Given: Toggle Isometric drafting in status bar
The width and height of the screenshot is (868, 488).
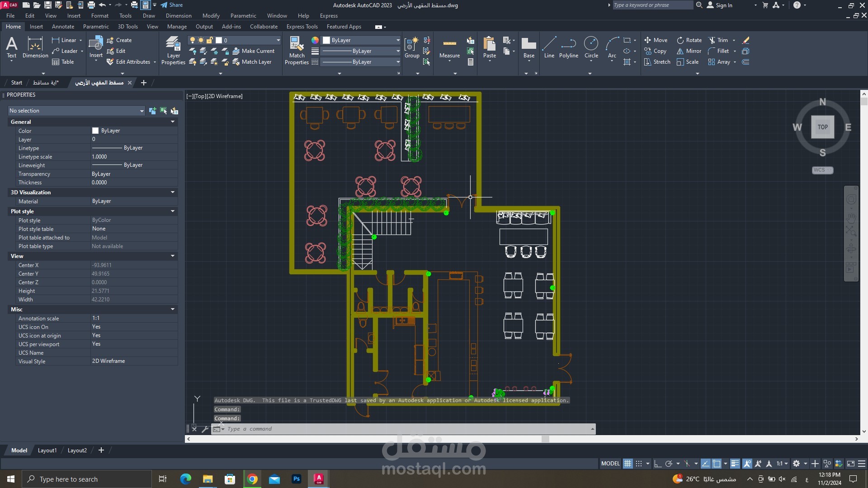Looking at the screenshot, I should point(687,464).
